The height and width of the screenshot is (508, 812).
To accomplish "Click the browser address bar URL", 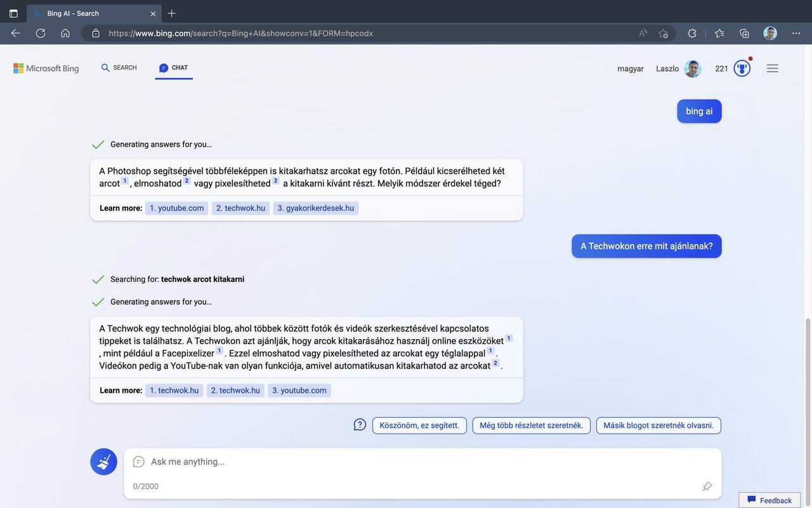I will (241, 33).
